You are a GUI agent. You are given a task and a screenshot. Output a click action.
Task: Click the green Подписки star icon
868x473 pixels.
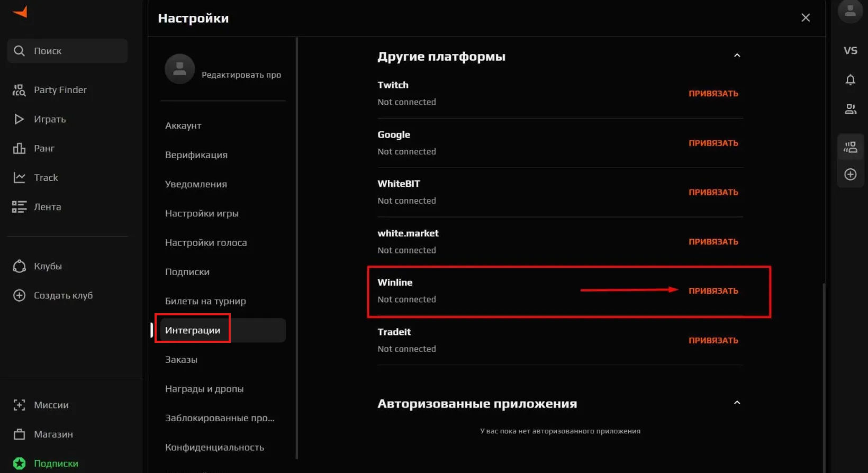pos(19,463)
